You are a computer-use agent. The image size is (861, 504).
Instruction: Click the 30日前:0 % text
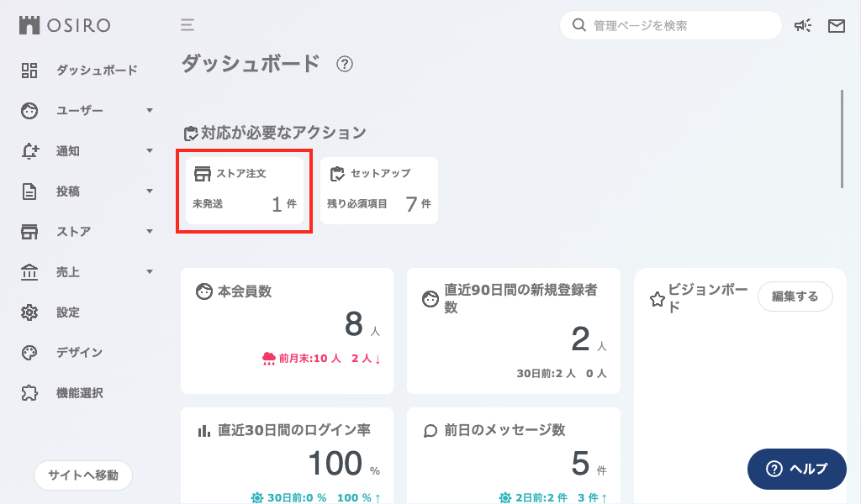297,498
